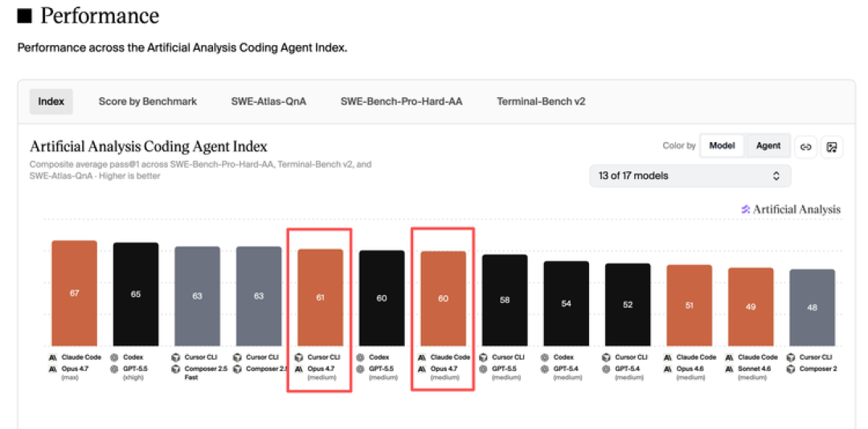Screen dimensions: 868x429
Task: Click the Cursor icon beside Composer 2
Action: (x=791, y=369)
